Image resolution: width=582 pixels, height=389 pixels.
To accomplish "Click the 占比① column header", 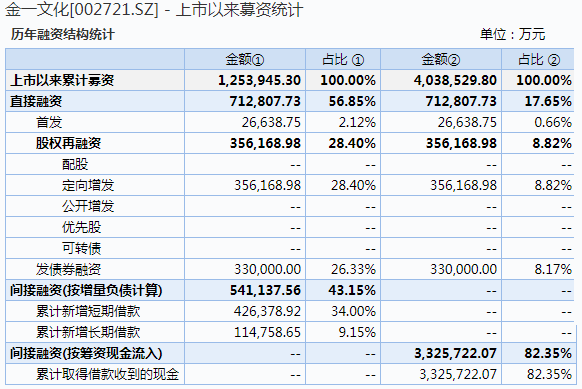I will pos(343,59).
